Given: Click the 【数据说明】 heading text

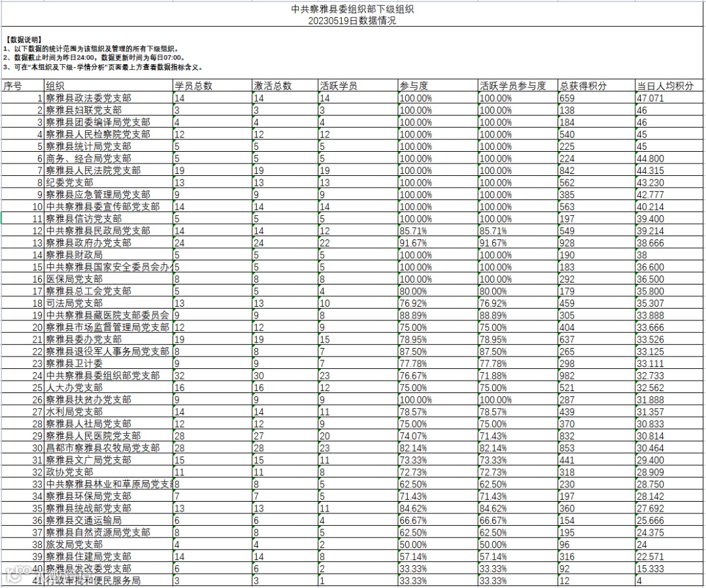Looking at the screenshot, I should (x=24, y=40).
